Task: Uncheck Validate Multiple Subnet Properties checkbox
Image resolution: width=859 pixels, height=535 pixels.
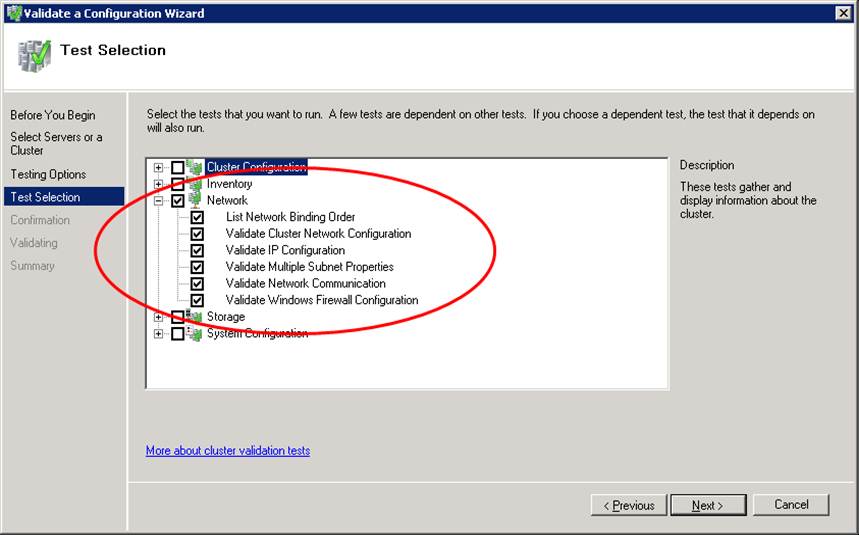Action: click(197, 267)
